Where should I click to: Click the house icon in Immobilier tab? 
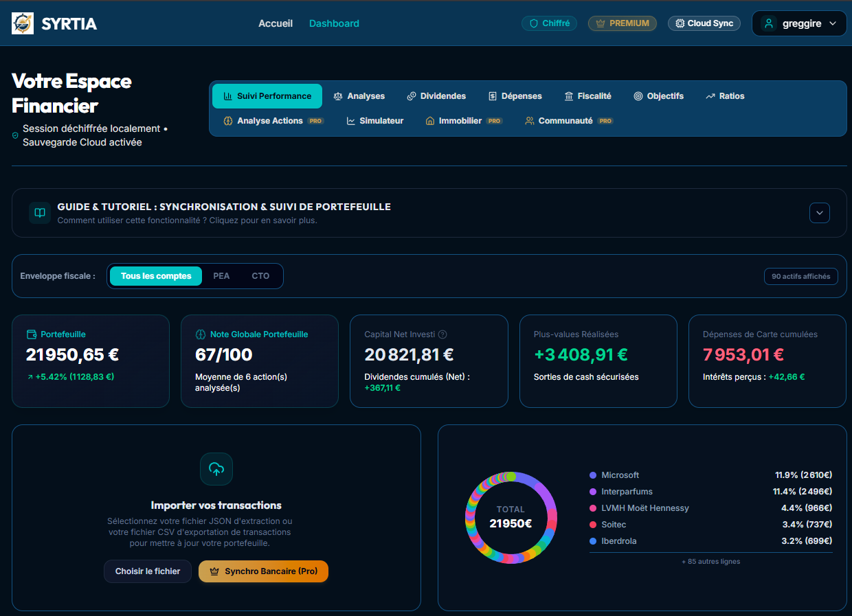pyautogui.click(x=430, y=121)
